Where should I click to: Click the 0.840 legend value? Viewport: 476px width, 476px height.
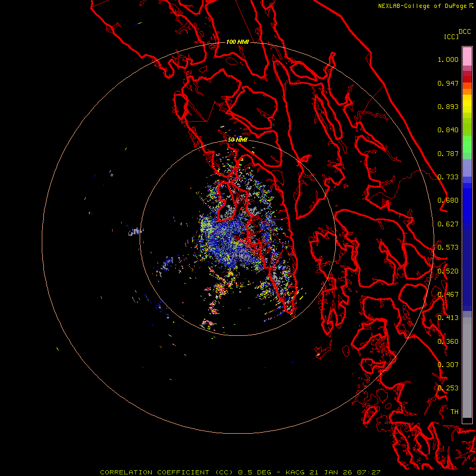[x=448, y=130]
